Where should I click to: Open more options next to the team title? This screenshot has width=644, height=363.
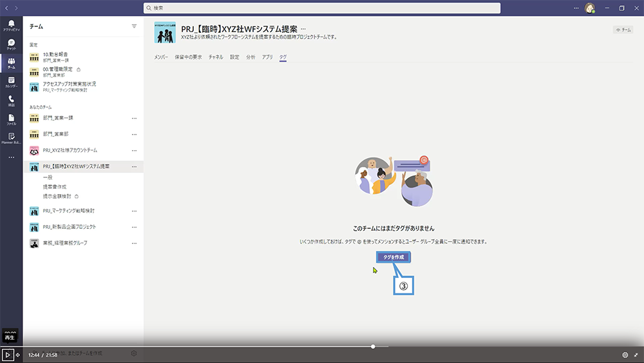coord(303,29)
